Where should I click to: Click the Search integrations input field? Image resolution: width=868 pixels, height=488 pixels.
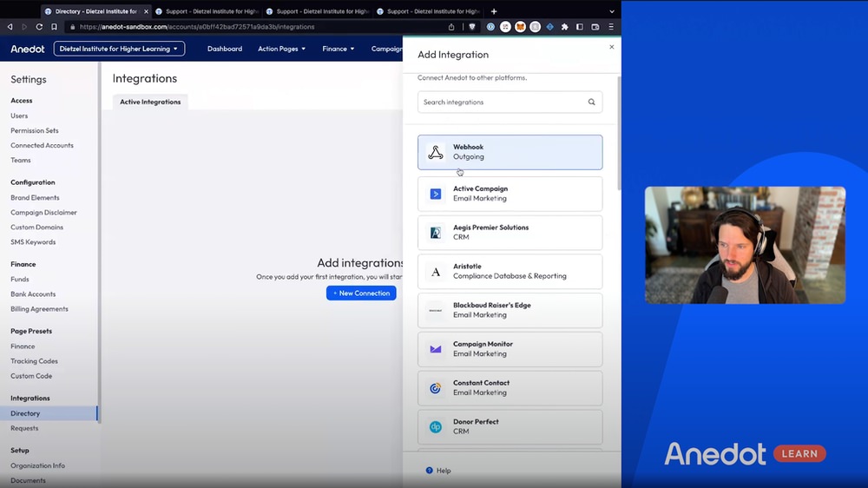[510, 102]
